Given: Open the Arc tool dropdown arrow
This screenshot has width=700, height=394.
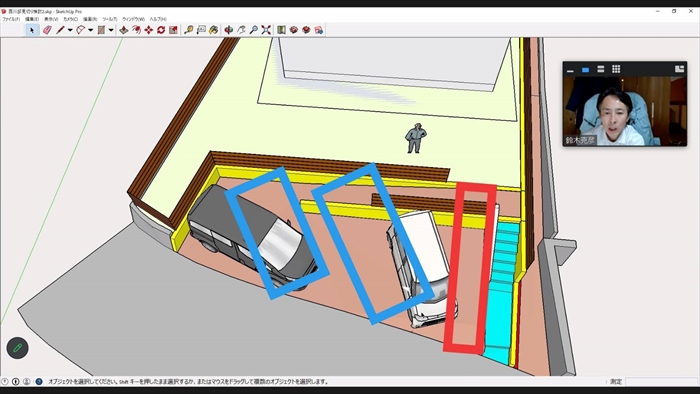Looking at the screenshot, I should pyautogui.click(x=91, y=30).
